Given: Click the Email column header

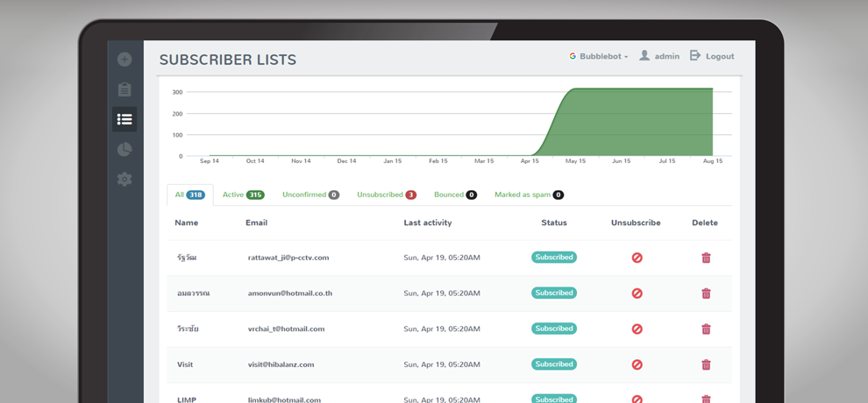Looking at the screenshot, I should point(256,223).
